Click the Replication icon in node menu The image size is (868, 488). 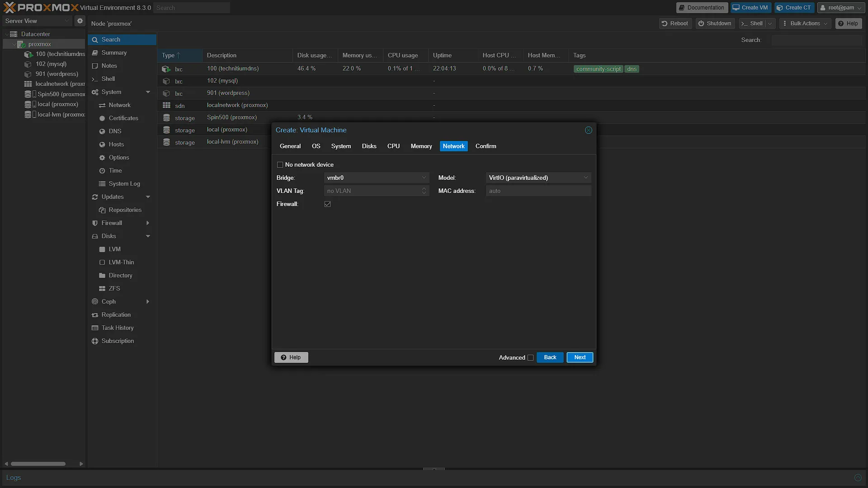(95, 315)
